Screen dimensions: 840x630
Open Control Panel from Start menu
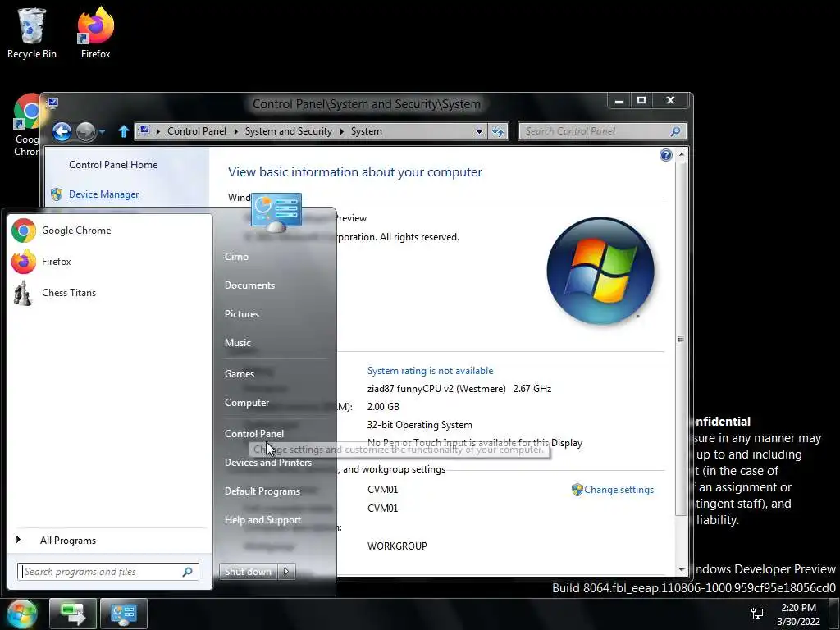point(254,433)
